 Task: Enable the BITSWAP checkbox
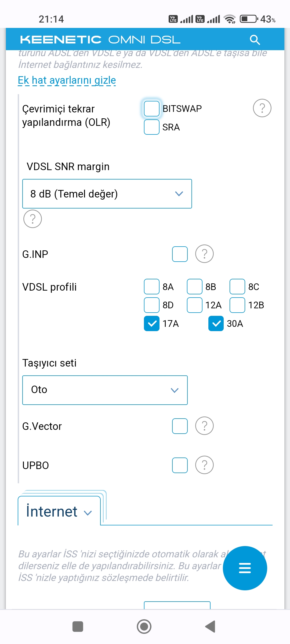pyautogui.click(x=152, y=108)
